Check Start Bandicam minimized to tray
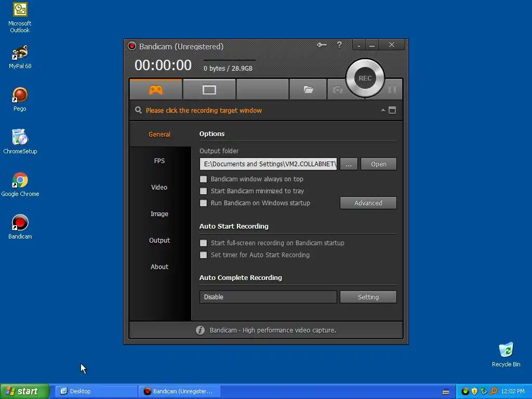Screen dimensions: 532x399 coord(203,191)
